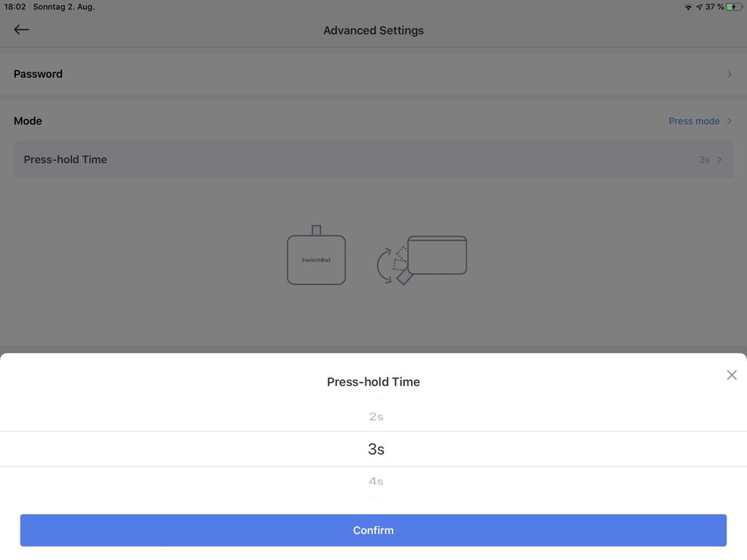This screenshot has width=747, height=560.
Task: Tap the SwitchBot device illustration
Action: click(316, 255)
